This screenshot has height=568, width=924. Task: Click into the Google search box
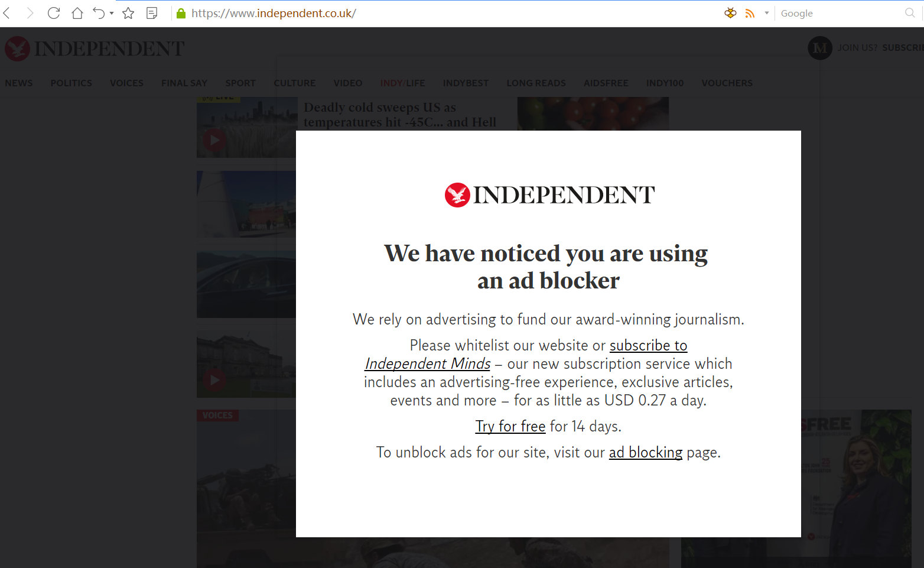tap(839, 13)
